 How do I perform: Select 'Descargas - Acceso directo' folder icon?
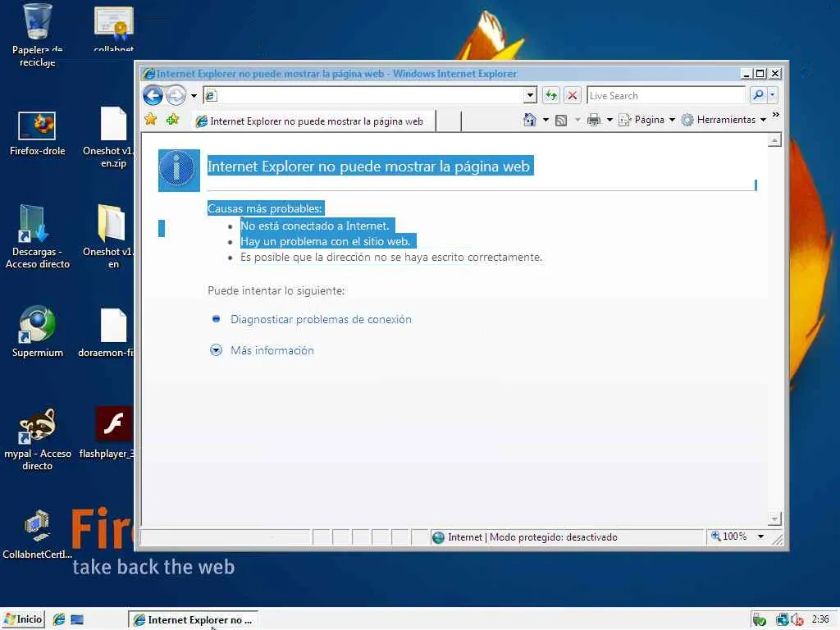pyautogui.click(x=38, y=235)
